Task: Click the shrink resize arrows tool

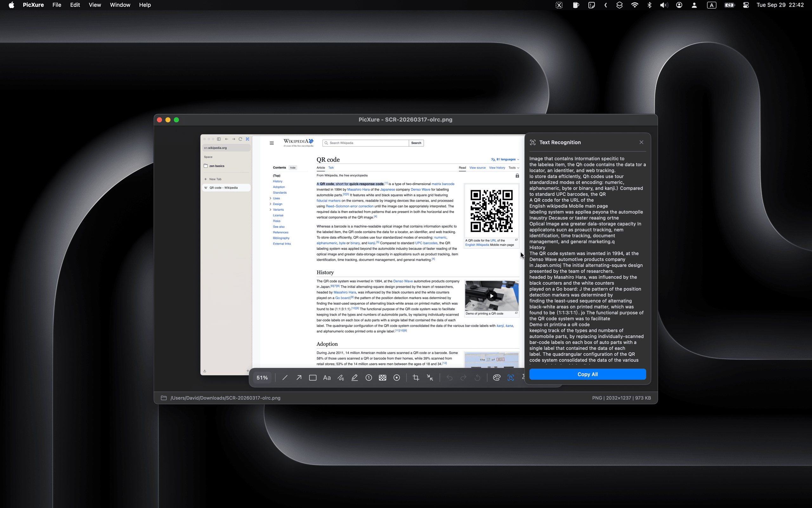Action: (430, 378)
